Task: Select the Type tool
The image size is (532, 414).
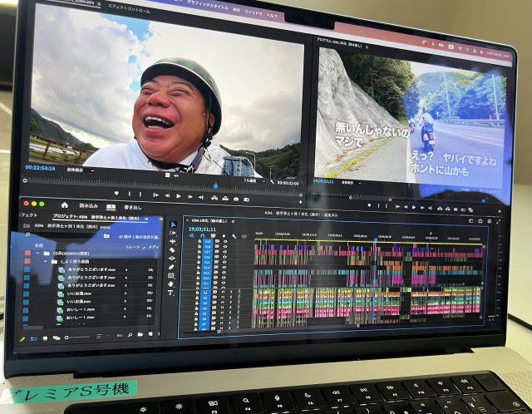Action: tap(170, 293)
